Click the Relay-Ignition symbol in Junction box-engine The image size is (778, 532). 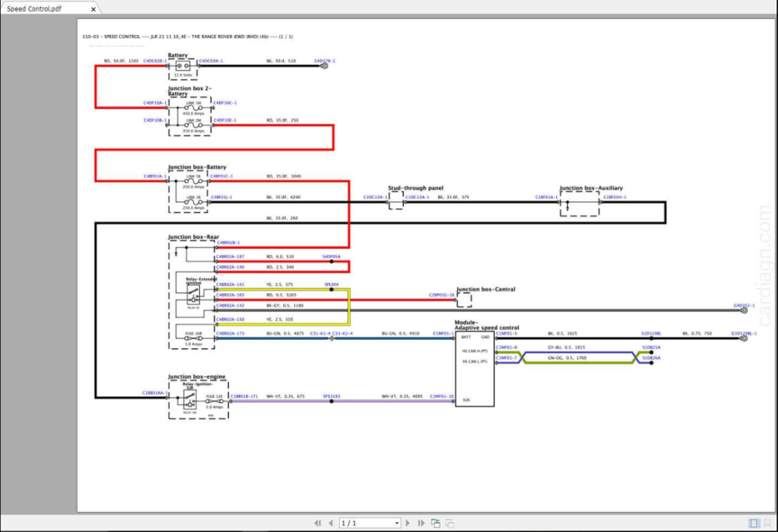(187, 400)
